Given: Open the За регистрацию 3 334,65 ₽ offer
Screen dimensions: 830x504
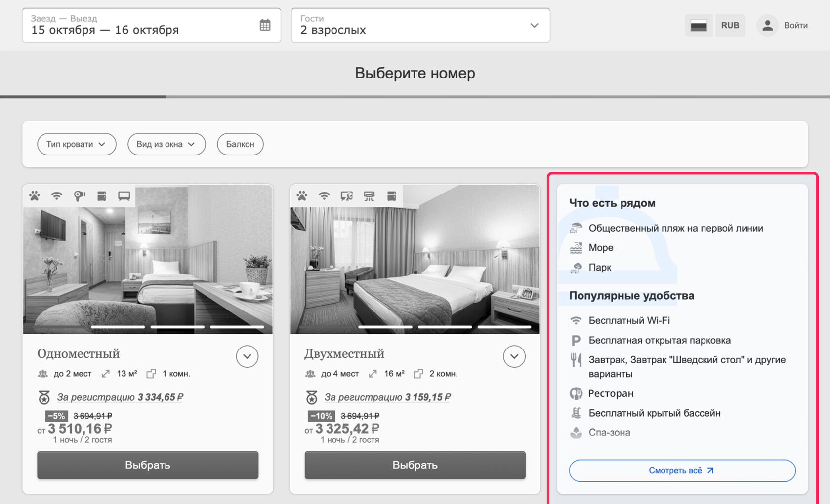Looking at the screenshot, I should (120, 397).
